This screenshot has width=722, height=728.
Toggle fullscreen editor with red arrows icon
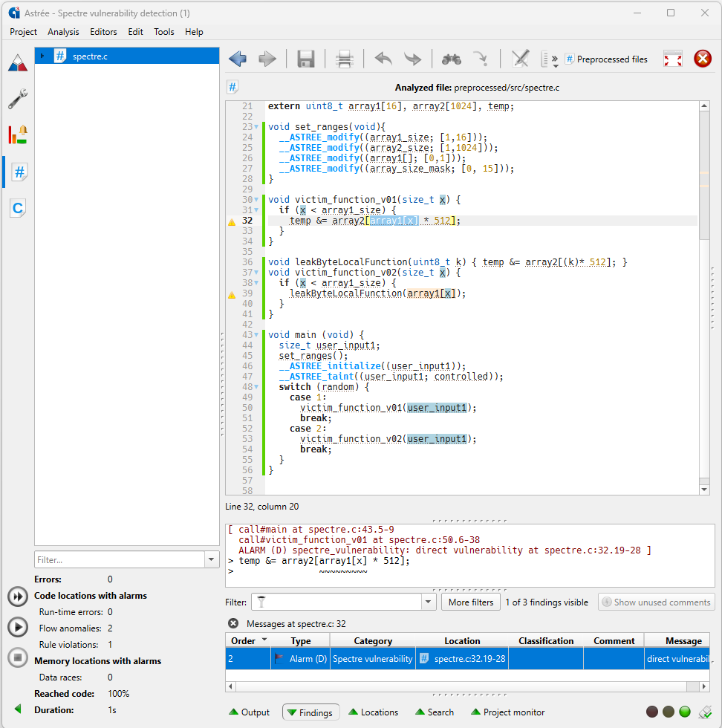click(673, 59)
